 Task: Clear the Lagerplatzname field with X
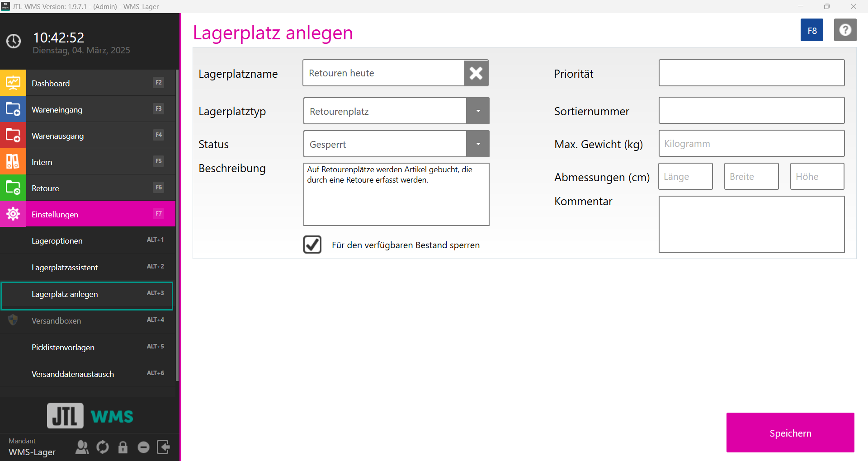[476, 73]
